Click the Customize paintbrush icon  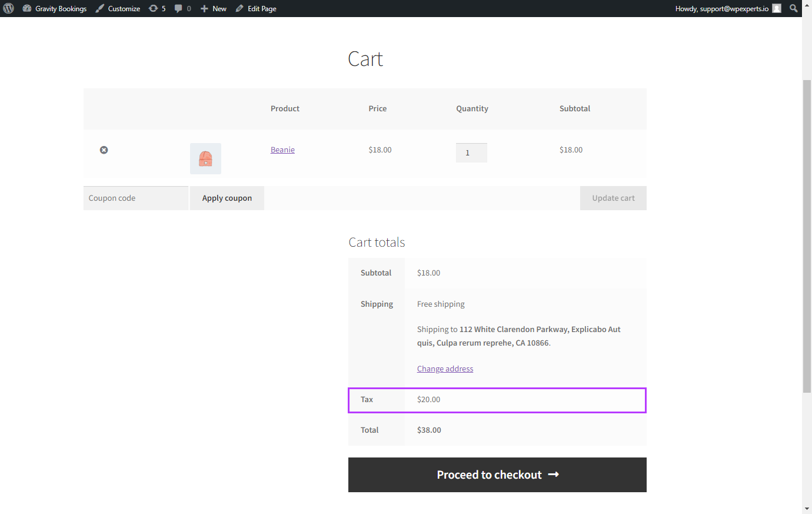click(x=100, y=8)
